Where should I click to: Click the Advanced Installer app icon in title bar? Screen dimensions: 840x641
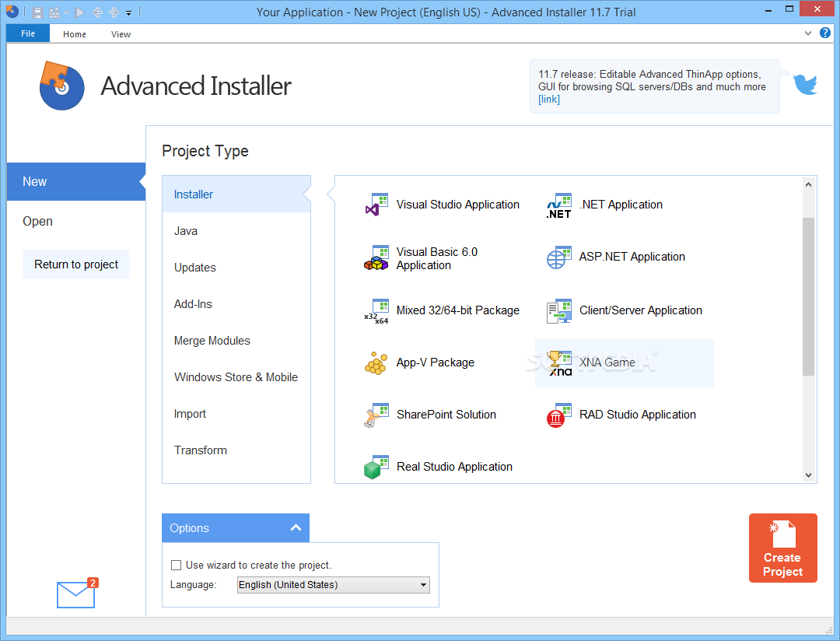pyautogui.click(x=12, y=11)
